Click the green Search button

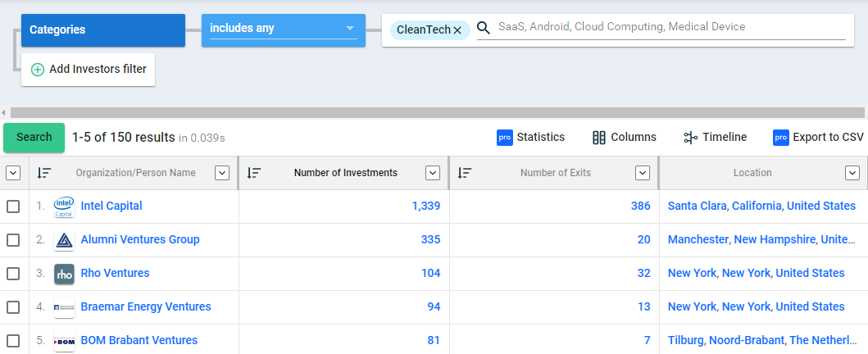click(x=34, y=138)
